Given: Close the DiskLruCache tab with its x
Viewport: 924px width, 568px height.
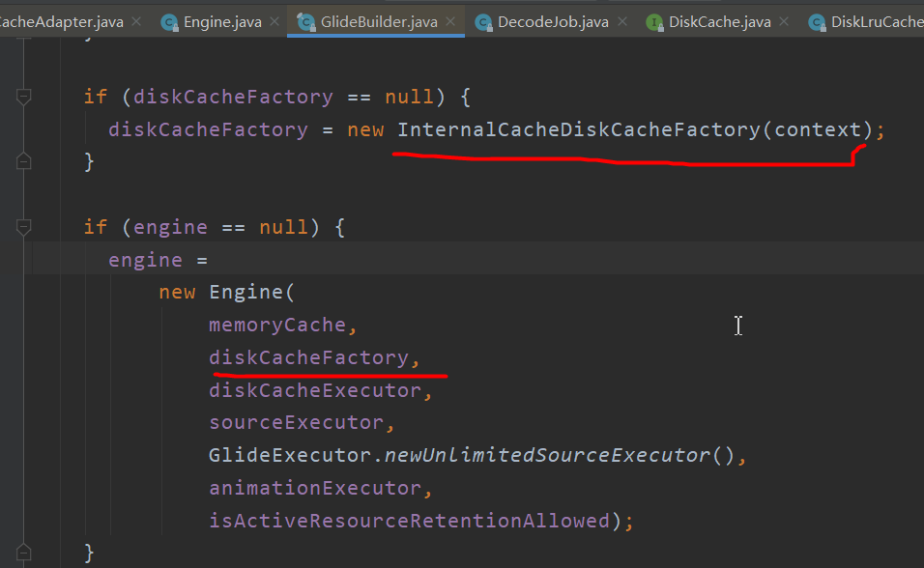Looking at the screenshot, I should click(x=918, y=19).
